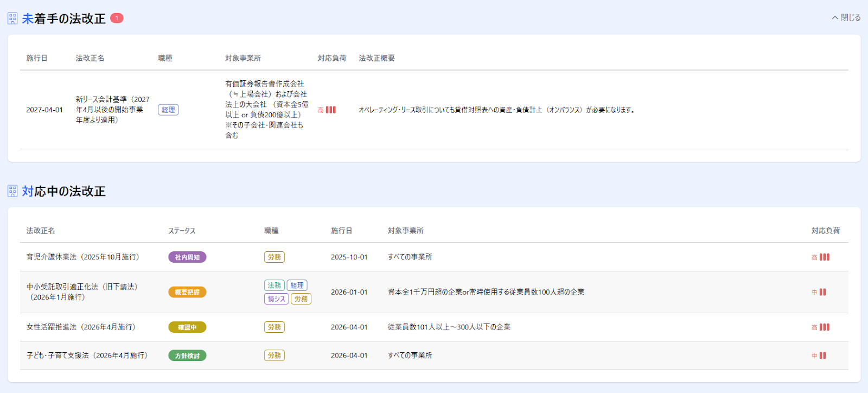
Task: Click load indicator for 中小受託取引適正化法 row
Action: (819, 292)
